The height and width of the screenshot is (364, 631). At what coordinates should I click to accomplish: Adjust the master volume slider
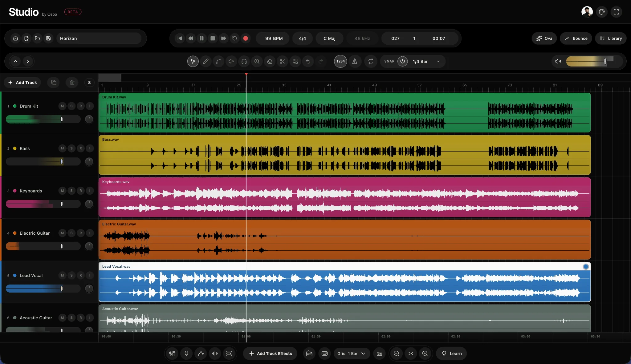594,61
